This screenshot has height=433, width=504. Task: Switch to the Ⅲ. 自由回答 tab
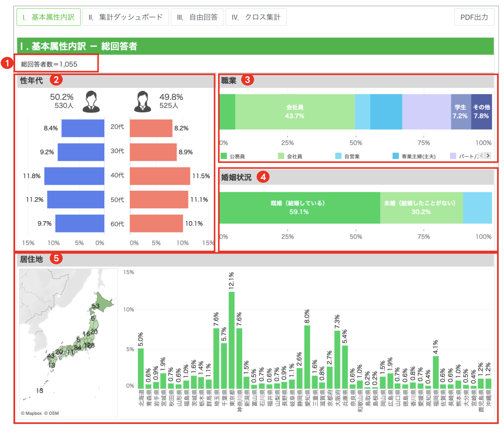pos(198,17)
